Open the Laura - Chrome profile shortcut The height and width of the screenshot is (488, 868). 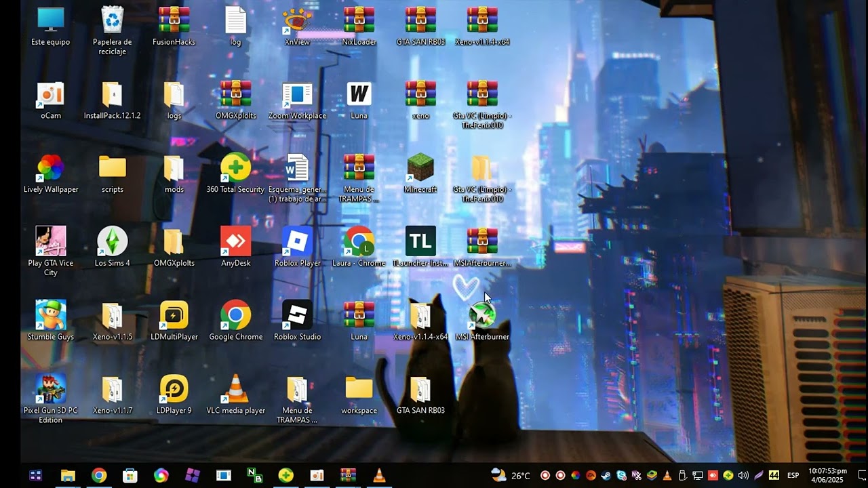click(x=359, y=247)
